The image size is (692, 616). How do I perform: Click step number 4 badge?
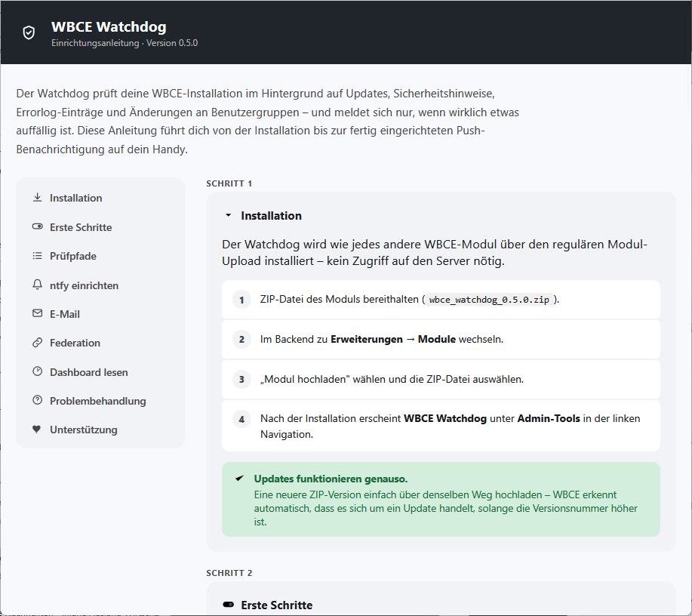tap(241, 419)
